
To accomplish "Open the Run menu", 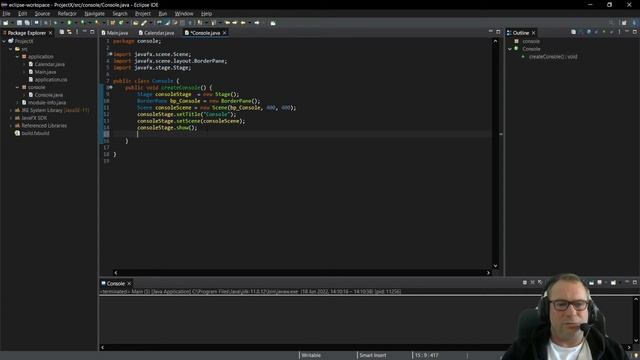I will point(162,14).
